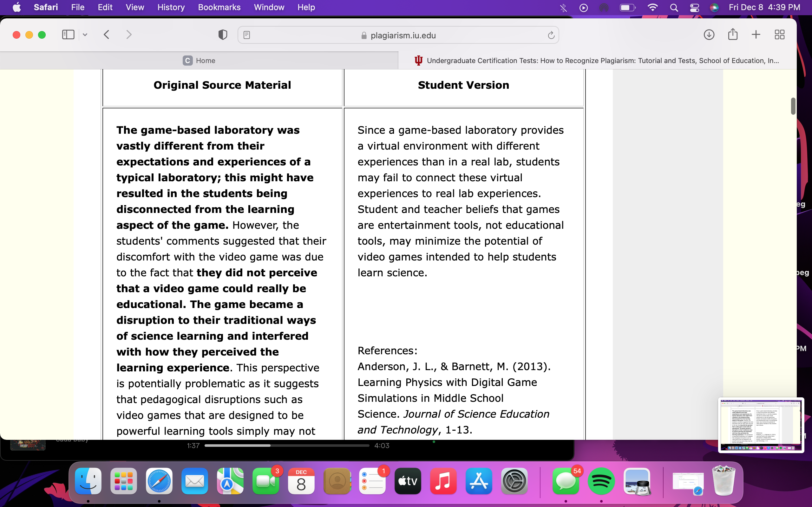This screenshot has width=812, height=507.
Task: Show the tab overview grid
Action: [x=779, y=35]
